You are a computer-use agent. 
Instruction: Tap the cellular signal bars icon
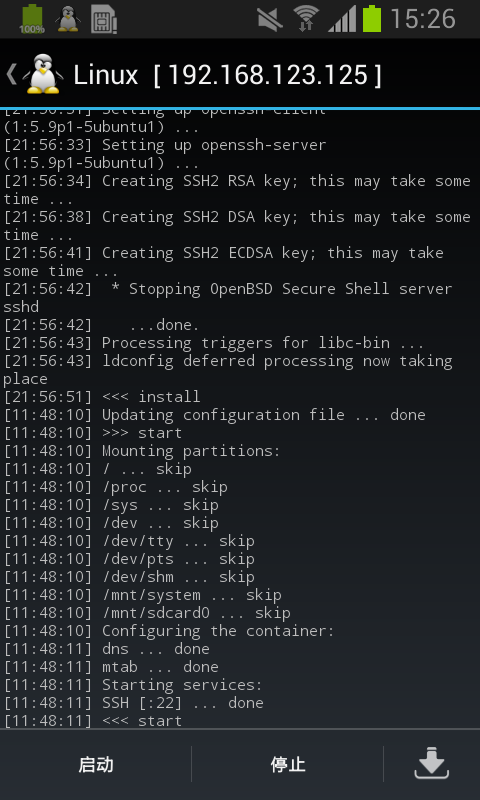(x=342, y=19)
